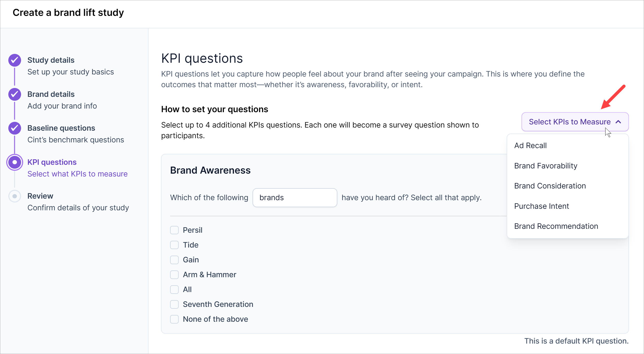Select the None of the above checkbox

174,319
